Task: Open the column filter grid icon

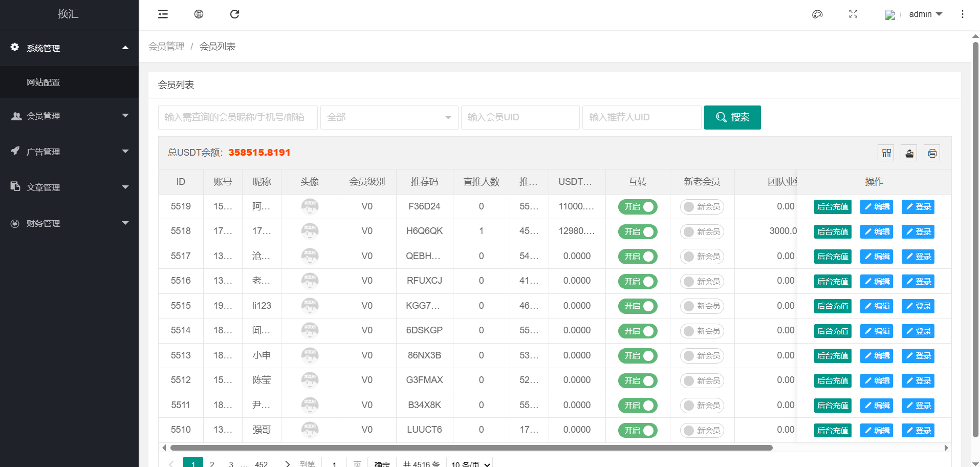Action: [886, 153]
